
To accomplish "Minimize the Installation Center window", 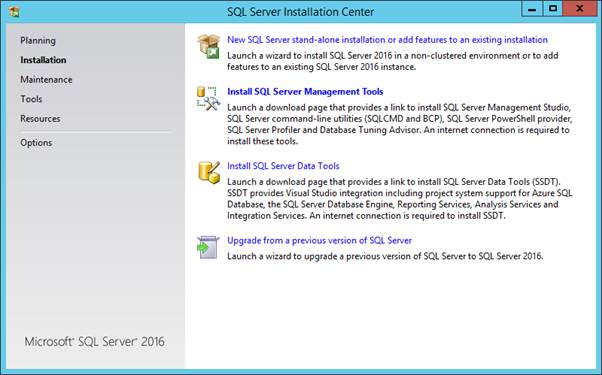I will (532, 9).
